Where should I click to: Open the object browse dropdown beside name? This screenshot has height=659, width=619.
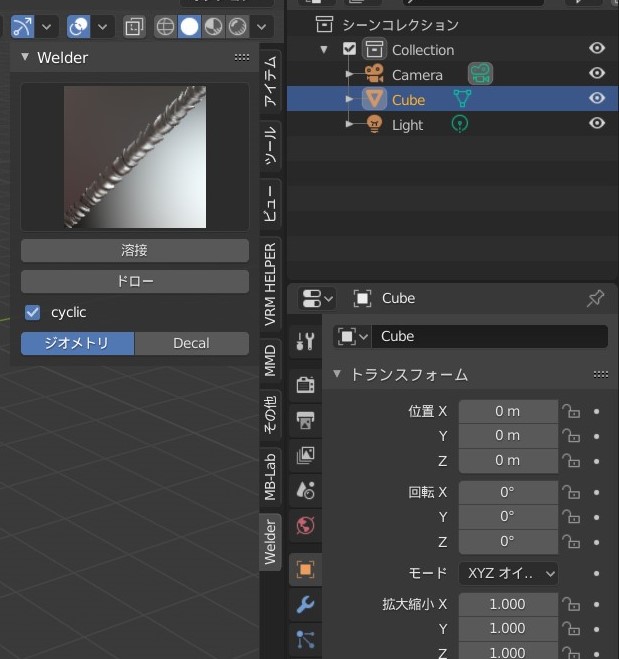click(352, 337)
